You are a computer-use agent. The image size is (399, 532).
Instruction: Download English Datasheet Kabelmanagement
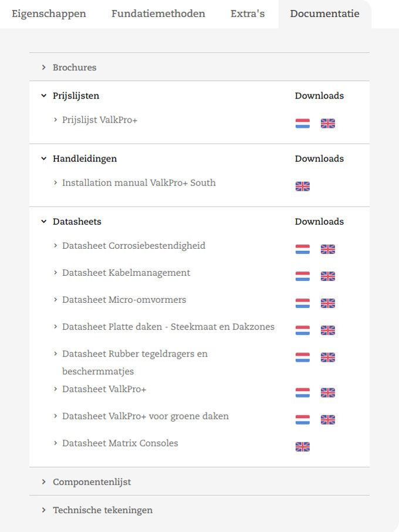point(328,276)
